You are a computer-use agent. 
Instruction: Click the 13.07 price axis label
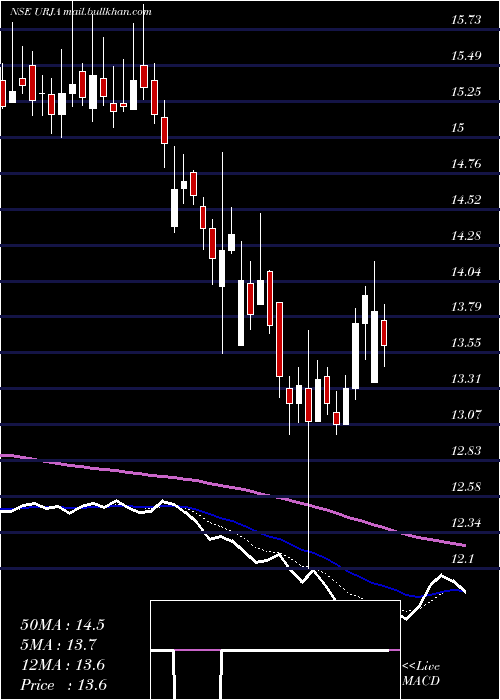pyautogui.click(x=466, y=415)
